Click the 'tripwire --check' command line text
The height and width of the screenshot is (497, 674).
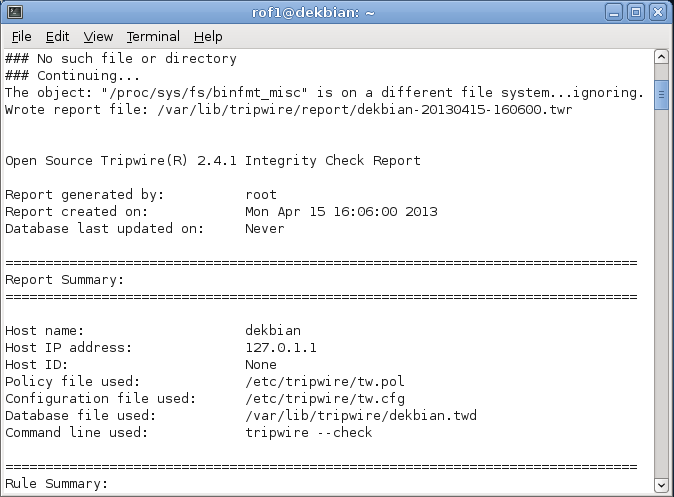tap(308, 432)
